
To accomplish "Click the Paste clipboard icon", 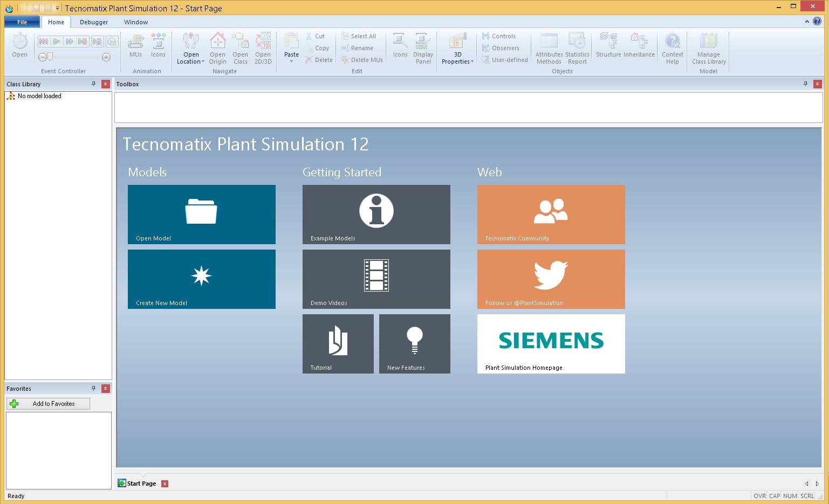I will [291, 42].
